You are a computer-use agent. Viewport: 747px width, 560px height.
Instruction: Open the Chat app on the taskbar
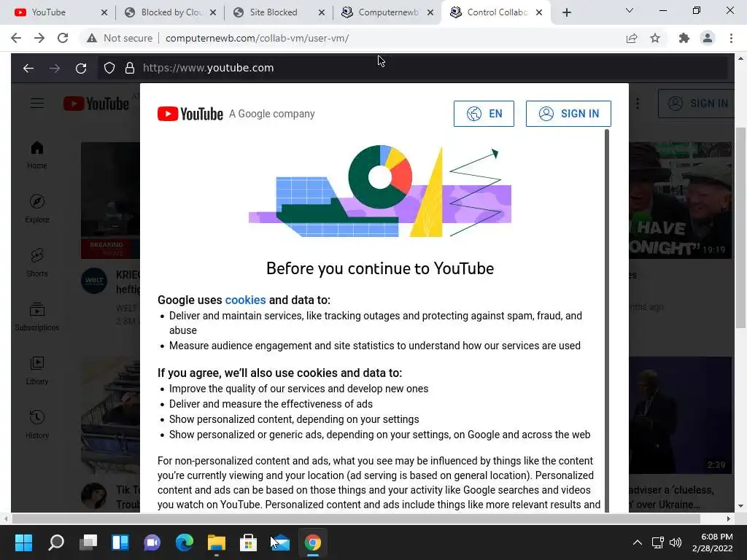point(152,542)
